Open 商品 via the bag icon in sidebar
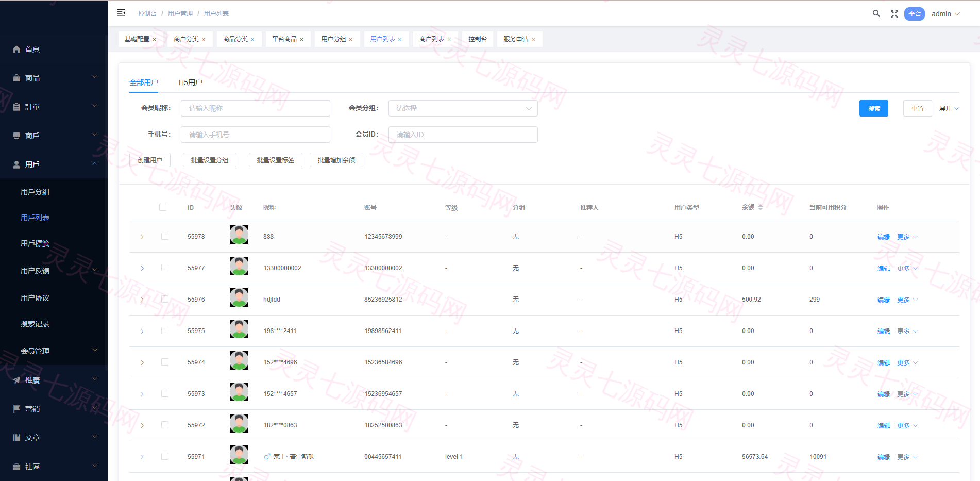980x481 pixels. click(16, 78)
